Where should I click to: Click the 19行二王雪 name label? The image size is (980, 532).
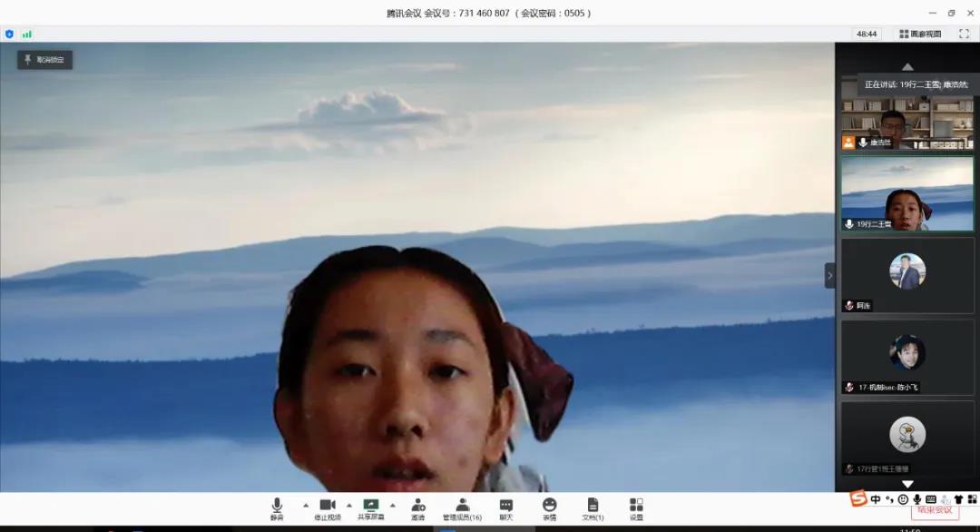pos(874,224)
